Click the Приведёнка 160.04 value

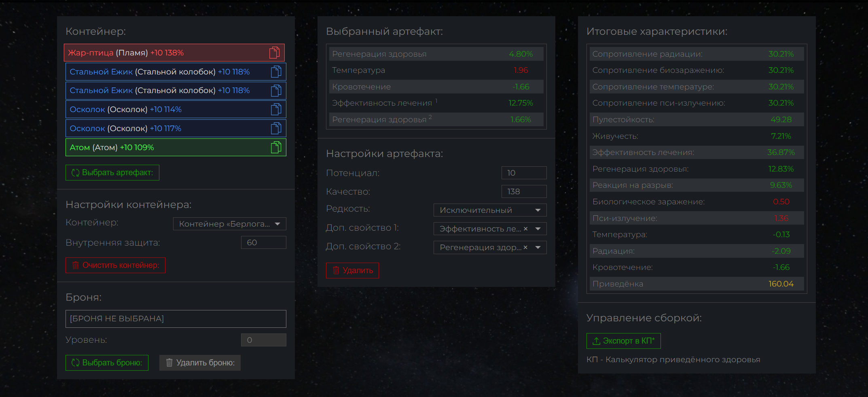pos(781,284)
